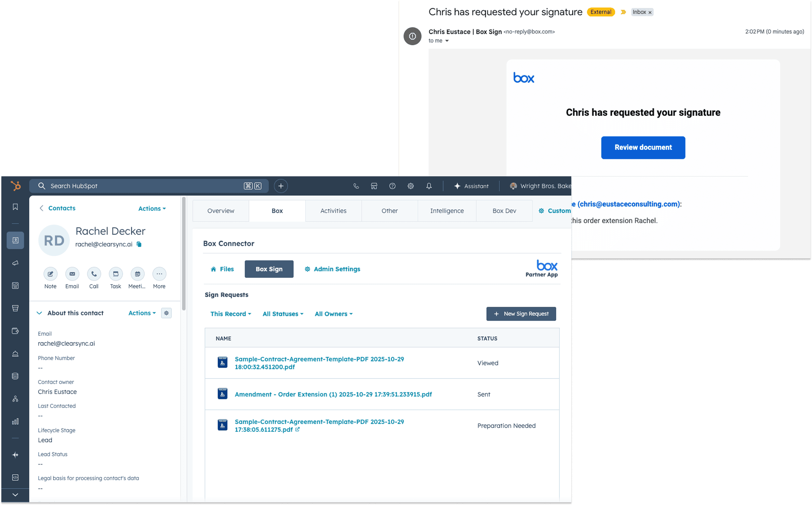
Task: Open the Content sidebar icon
Action: [x=15, y=285]
